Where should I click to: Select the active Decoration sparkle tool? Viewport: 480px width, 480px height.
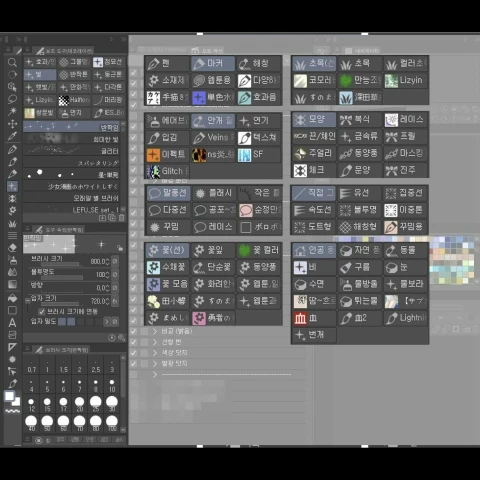point(12,186)
